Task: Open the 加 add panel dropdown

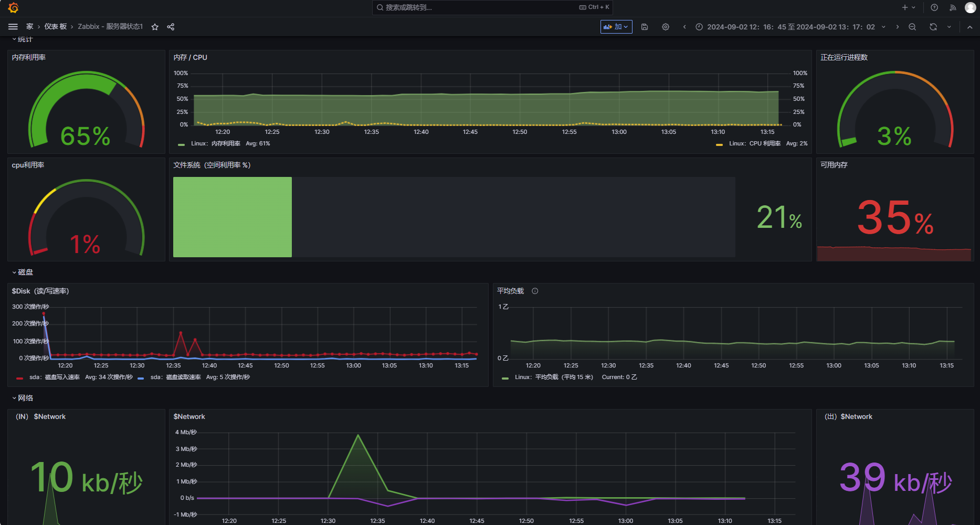Action: tap(616, 27)
